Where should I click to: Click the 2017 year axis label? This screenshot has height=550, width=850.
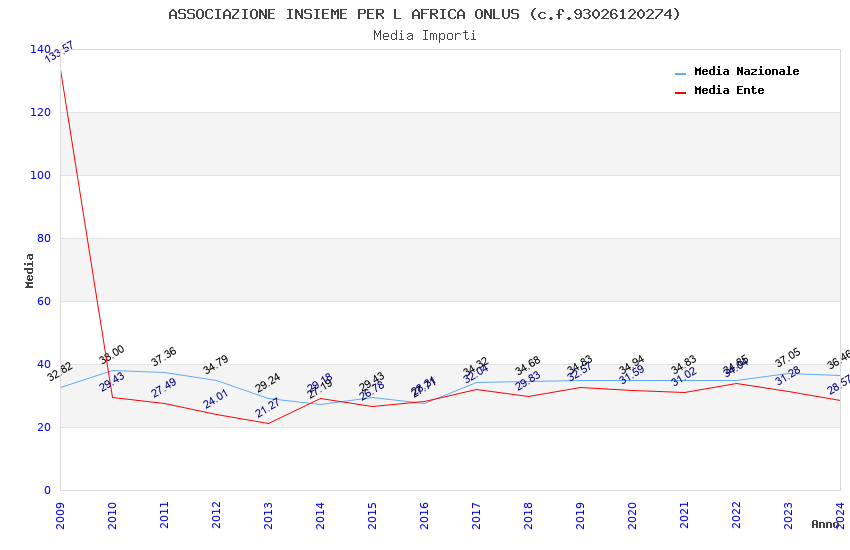tap(476, 515)
